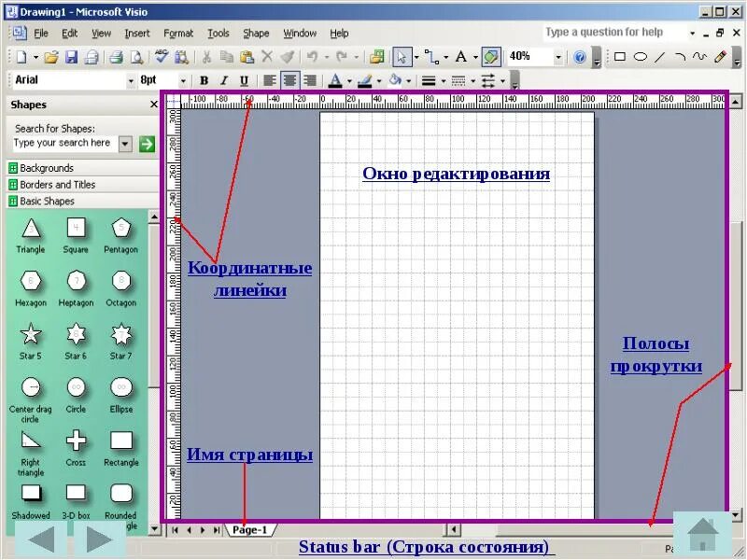Select the Star 5 shape
The height and width of the screenshot is (560, 747).
(x=31, y=341)
